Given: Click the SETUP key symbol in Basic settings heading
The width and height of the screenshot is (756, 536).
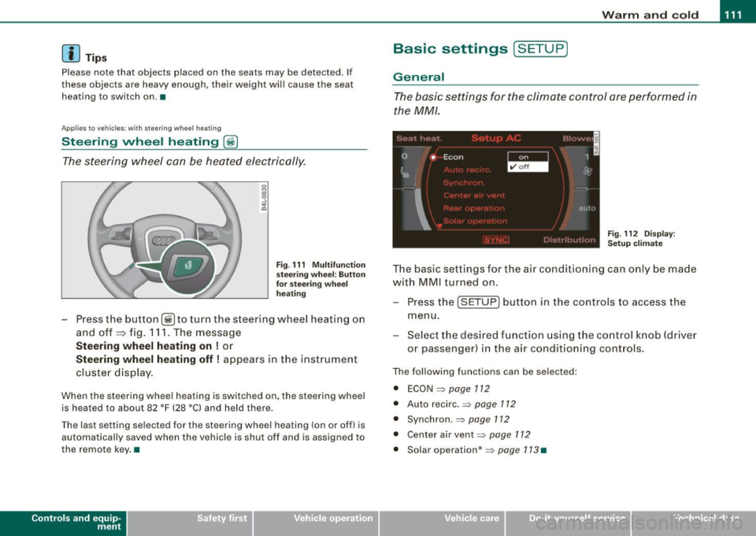Looking at the screenshot, I should coord(540,49).
